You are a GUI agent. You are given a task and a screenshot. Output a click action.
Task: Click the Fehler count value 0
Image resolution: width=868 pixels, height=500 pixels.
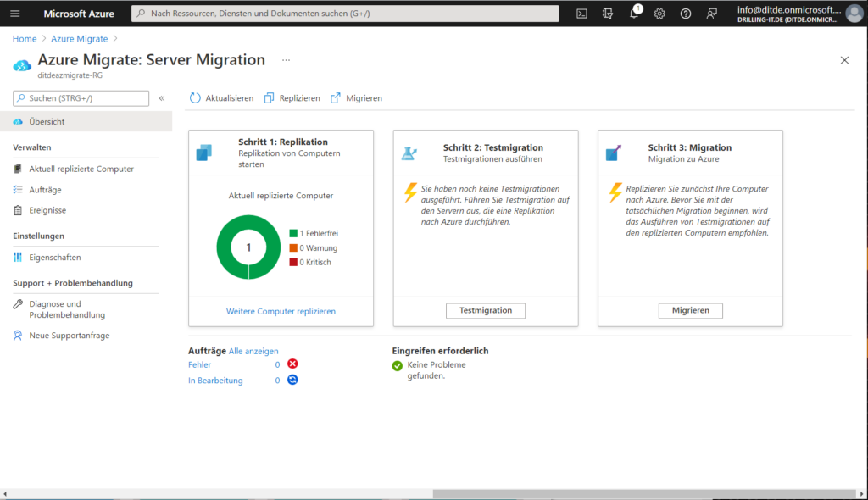pos(277,365)
